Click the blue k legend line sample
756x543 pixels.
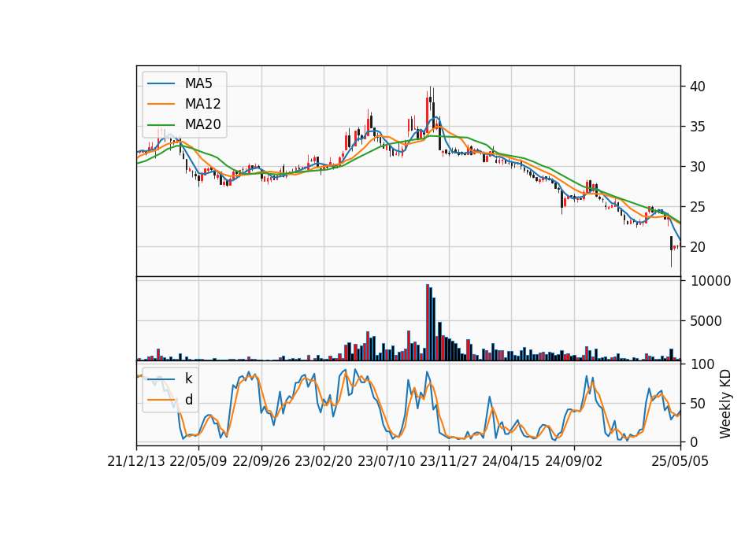[161, 379]
